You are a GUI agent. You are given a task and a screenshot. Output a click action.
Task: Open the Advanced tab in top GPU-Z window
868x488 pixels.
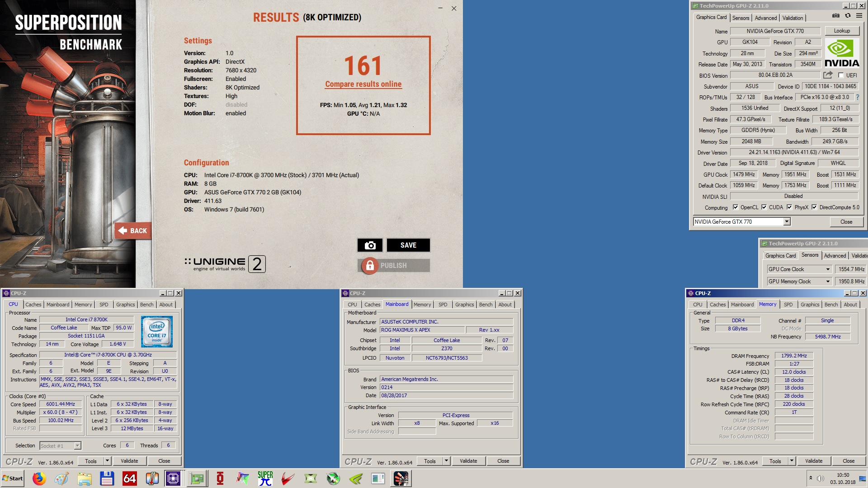pos(766,18)
